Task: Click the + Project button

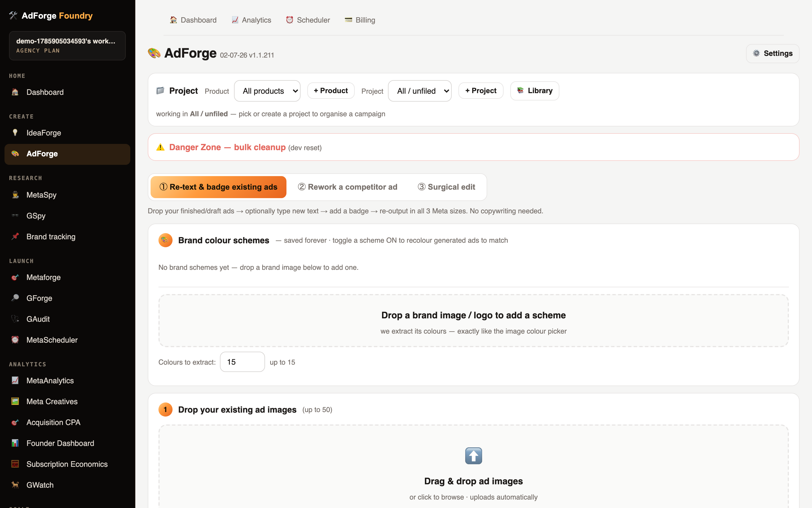Action: point(481,91)
